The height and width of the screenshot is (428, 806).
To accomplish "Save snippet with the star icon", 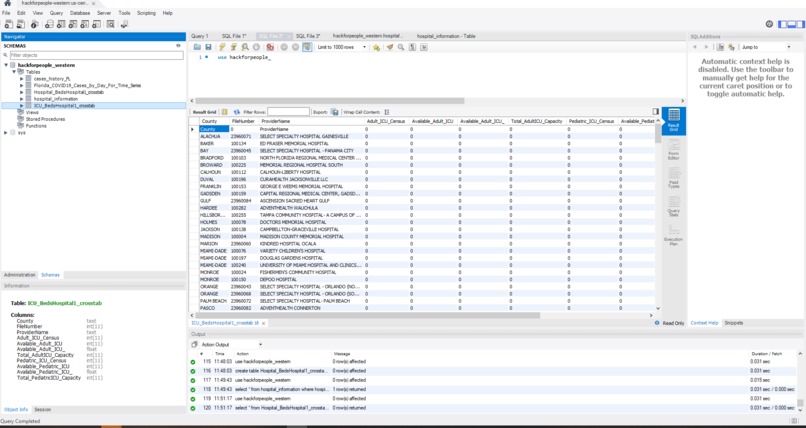I will click(x=376, y=47).
